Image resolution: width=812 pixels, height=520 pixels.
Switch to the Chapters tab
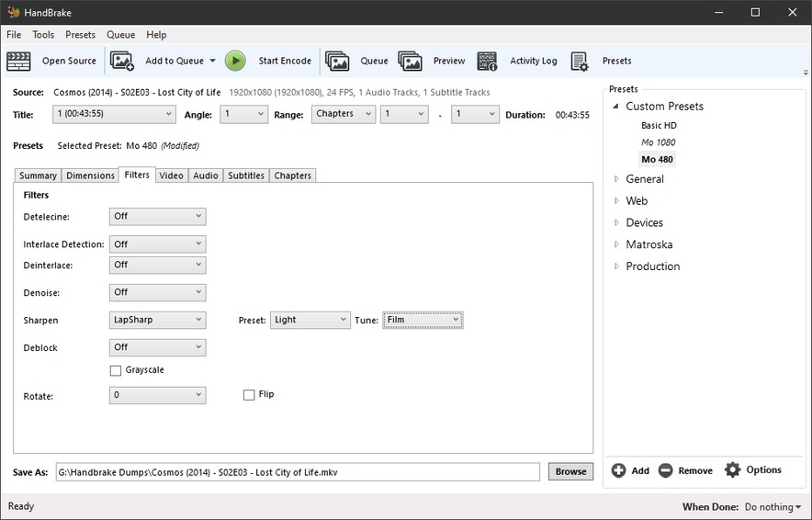point(293,175)
